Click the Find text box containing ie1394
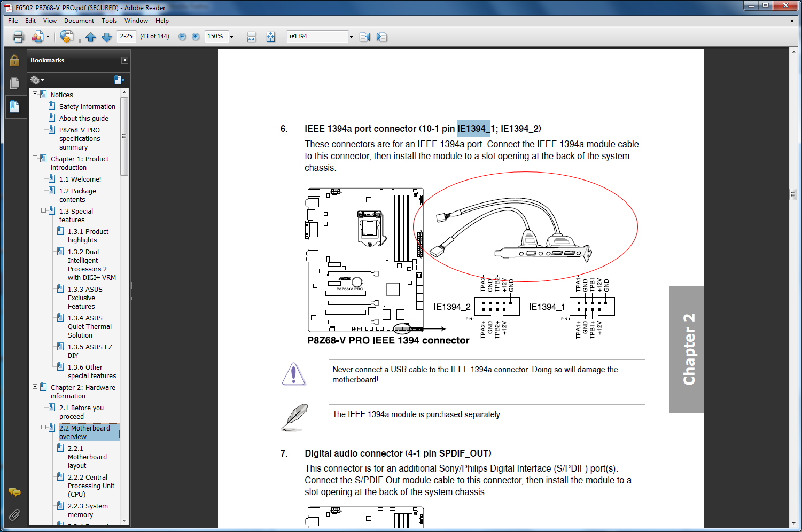The height and width of the screenshot is (532, 802). [x=317, y=36]
